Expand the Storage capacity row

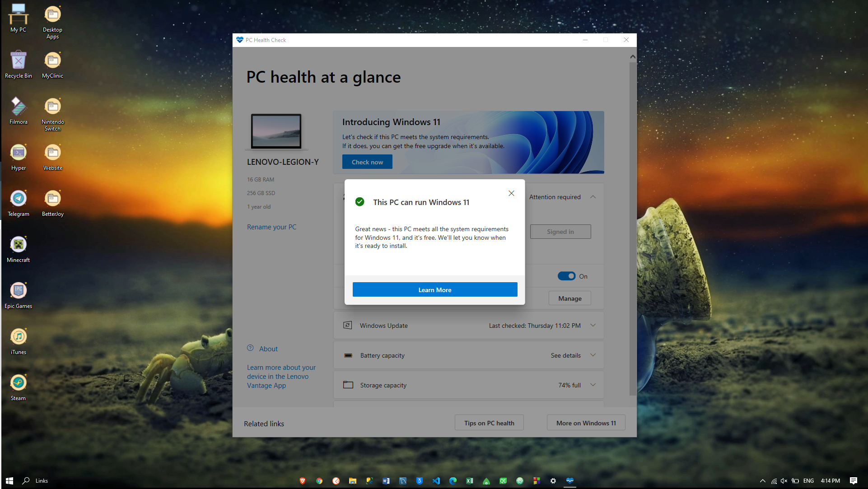(593, 385)
